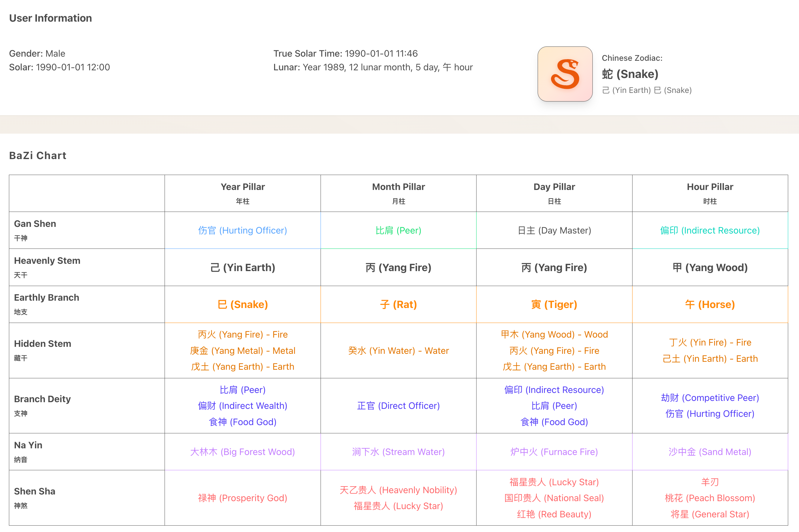
Task: Open 红艳 (Red Beauty) under the Day Pillar
Action: pyautogui.click(x=554, y=514)
